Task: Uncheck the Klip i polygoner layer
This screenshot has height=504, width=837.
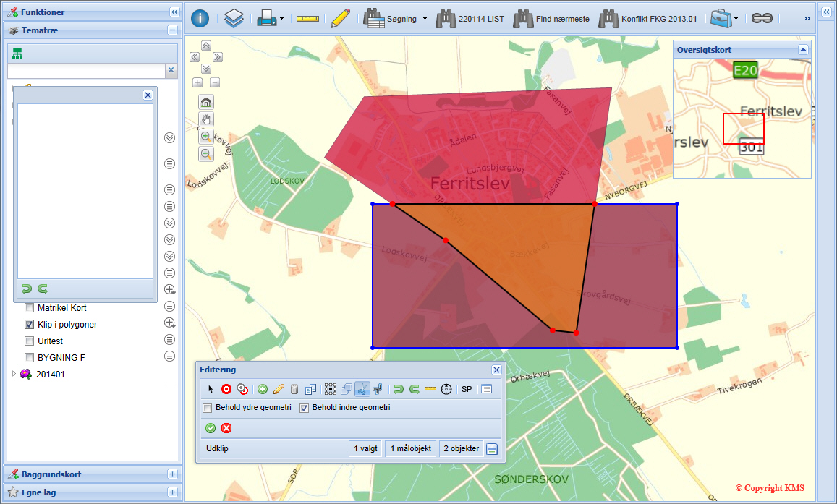Action: pos(30,324)
